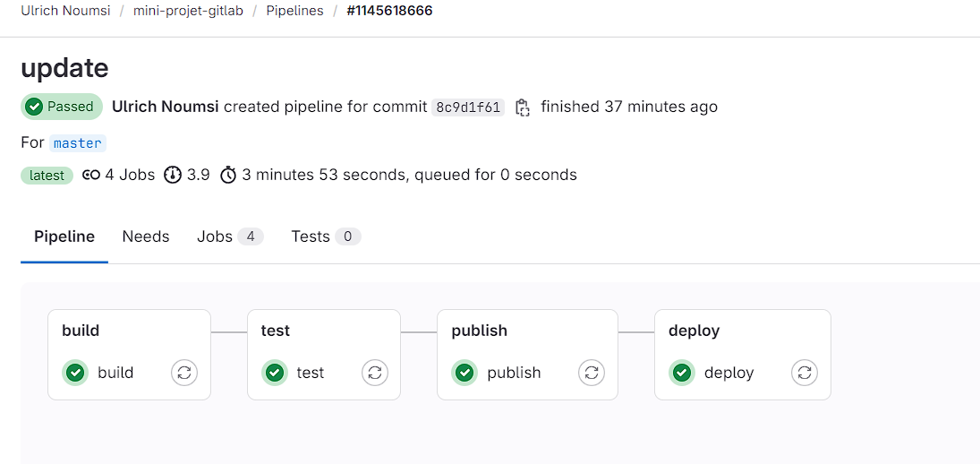
Task: Click the deploy job passed status icon
Action: [682, 373]
